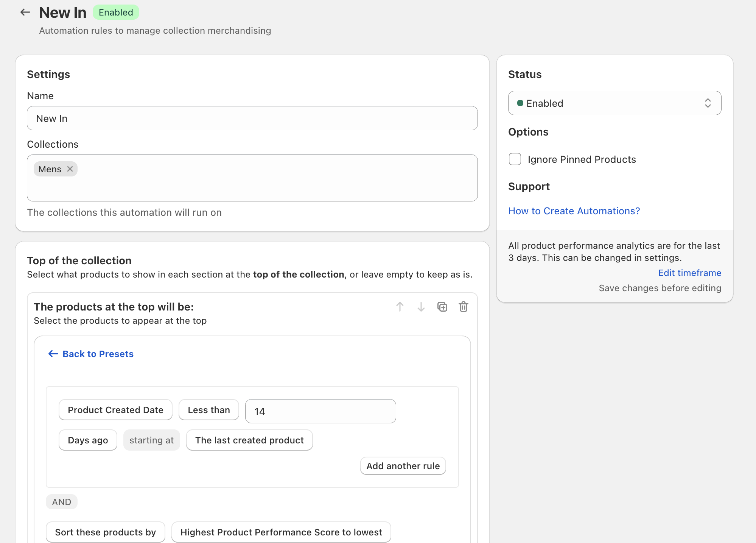The width and height of the screenshot is (756, 543).
Task: Remove the Mens collection tag
Action: tap(70, 169)
